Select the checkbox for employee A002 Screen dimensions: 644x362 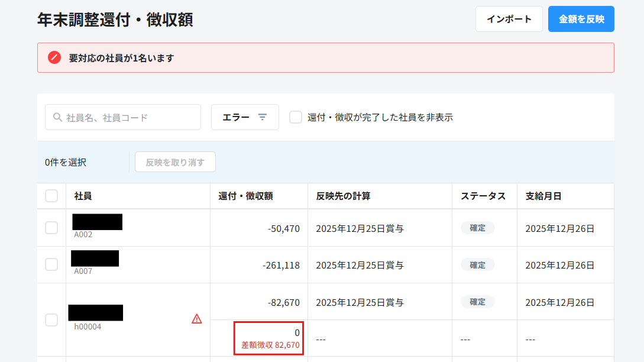click(x=51, y=228)
